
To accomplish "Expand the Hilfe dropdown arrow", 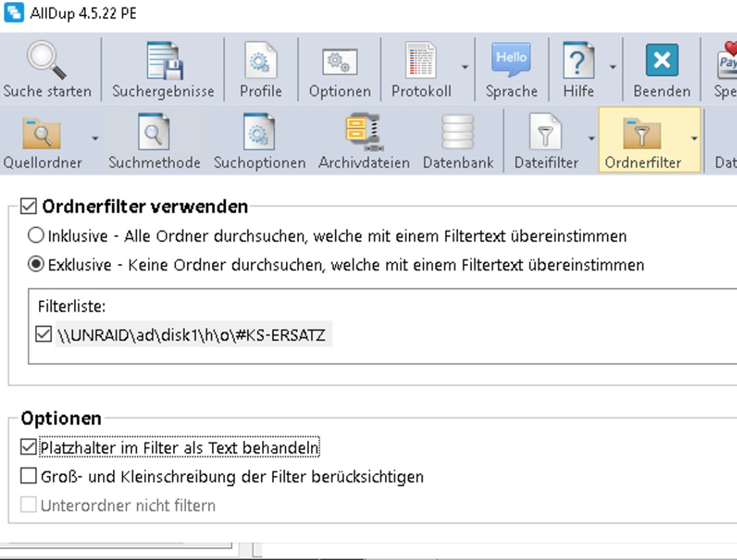I will pyautogui.click(x=613, y=67).
